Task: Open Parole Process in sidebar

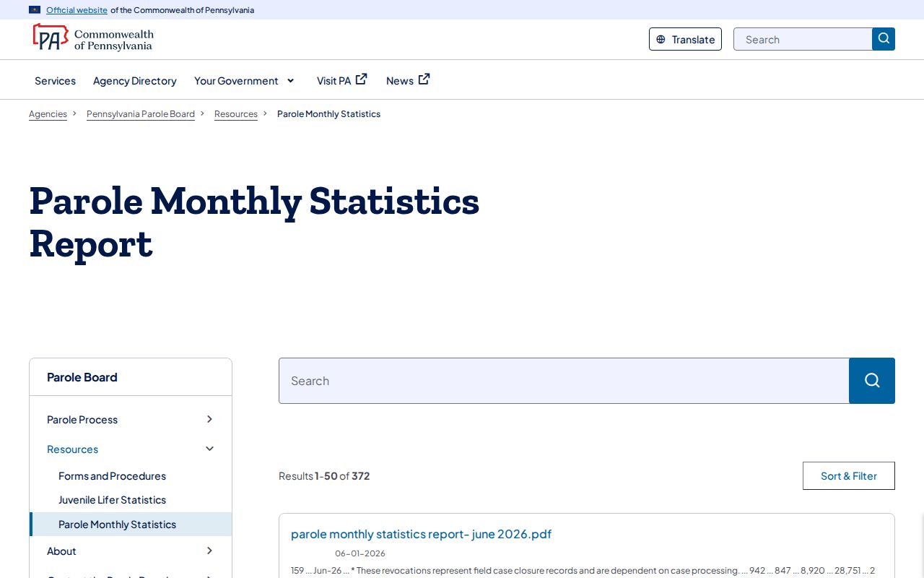Action: [x=82, y=420]
